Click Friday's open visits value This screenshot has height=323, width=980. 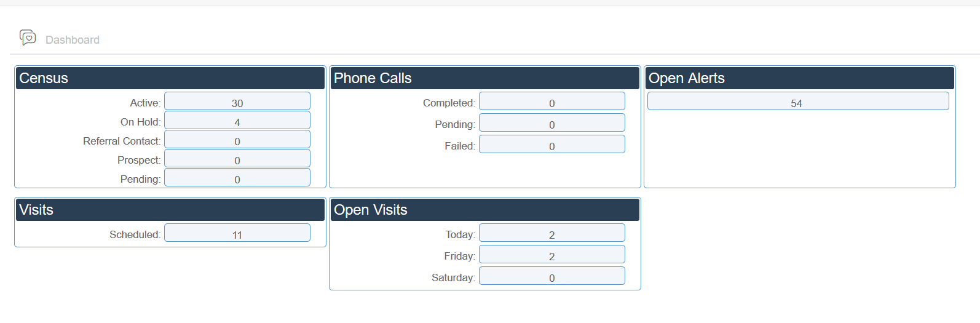(552, 254)
